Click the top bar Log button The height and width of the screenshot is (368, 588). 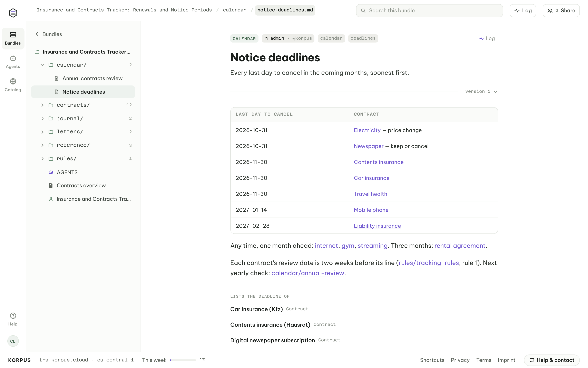[523, 10]
